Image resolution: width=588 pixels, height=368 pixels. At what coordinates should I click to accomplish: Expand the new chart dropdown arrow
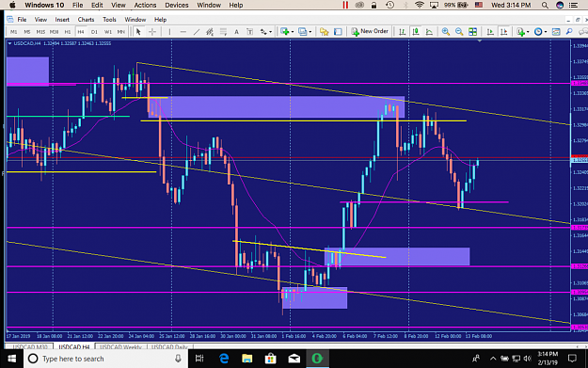(293, 32)
